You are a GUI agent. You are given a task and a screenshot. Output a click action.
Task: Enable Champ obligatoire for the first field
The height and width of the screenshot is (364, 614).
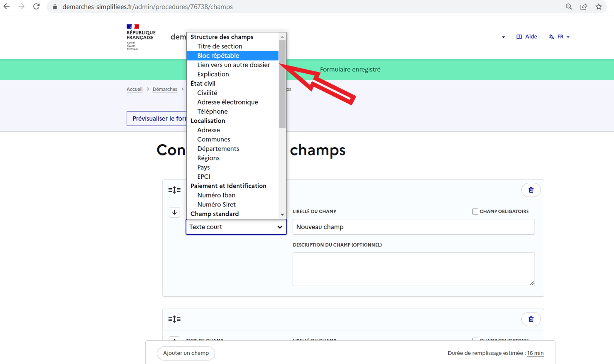475,211
